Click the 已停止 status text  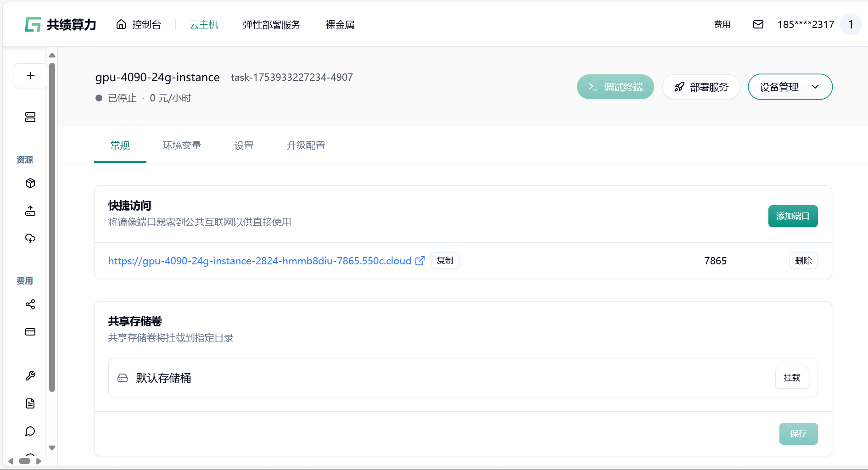click(x=122, y=98)
